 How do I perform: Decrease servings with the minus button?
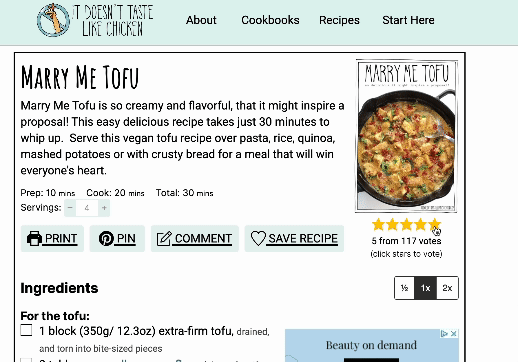click(70, 208)
